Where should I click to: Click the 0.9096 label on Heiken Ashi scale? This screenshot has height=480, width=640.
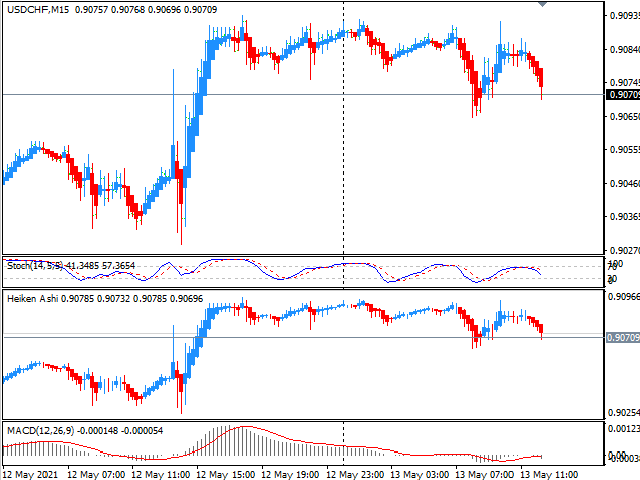[x=623, y=297]
